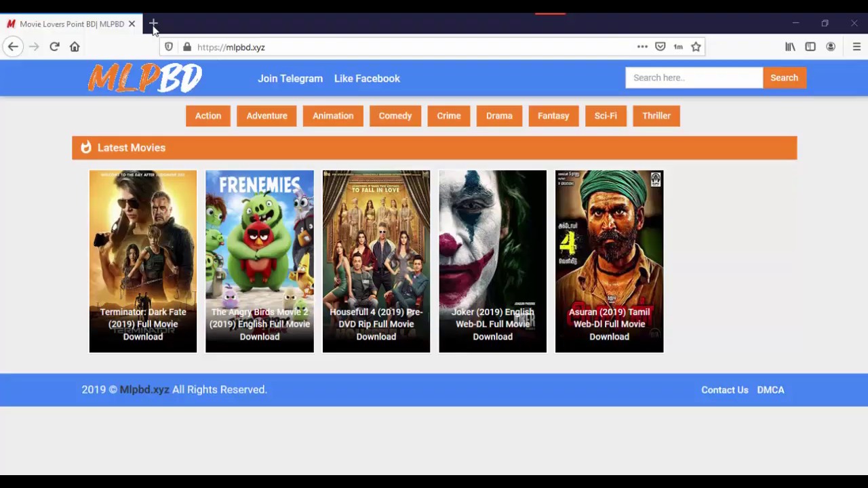This screenshot has height=488, width=868.
Task: Open the browser home page
Action: tap(75, 47)
